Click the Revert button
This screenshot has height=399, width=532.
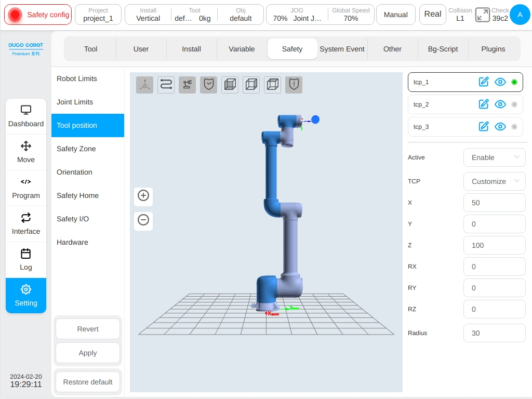click(87, 329)
